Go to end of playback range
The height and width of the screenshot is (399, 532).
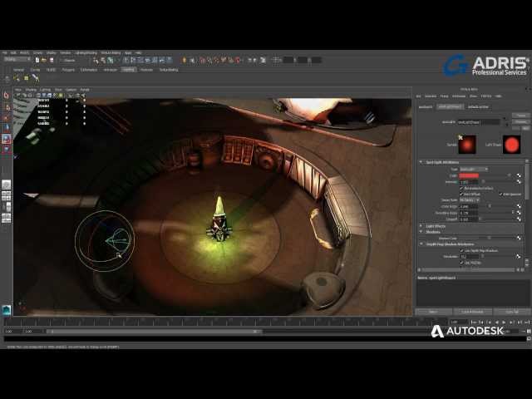coord(526,322)
